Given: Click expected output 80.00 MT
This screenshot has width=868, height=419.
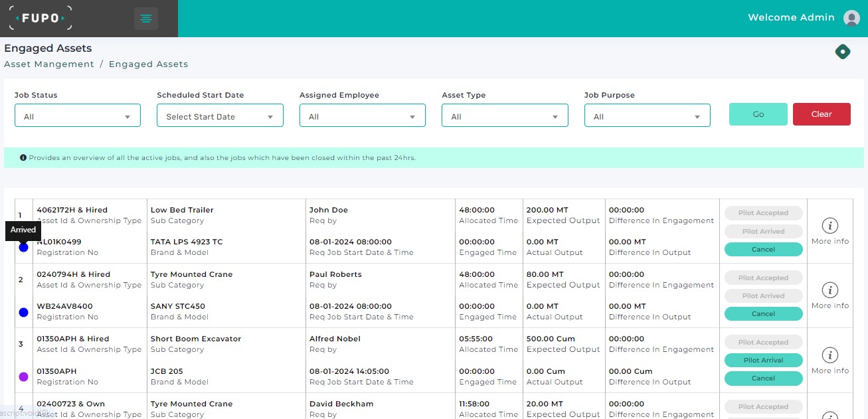Looking at the screenshot, I should coord(545,274).
